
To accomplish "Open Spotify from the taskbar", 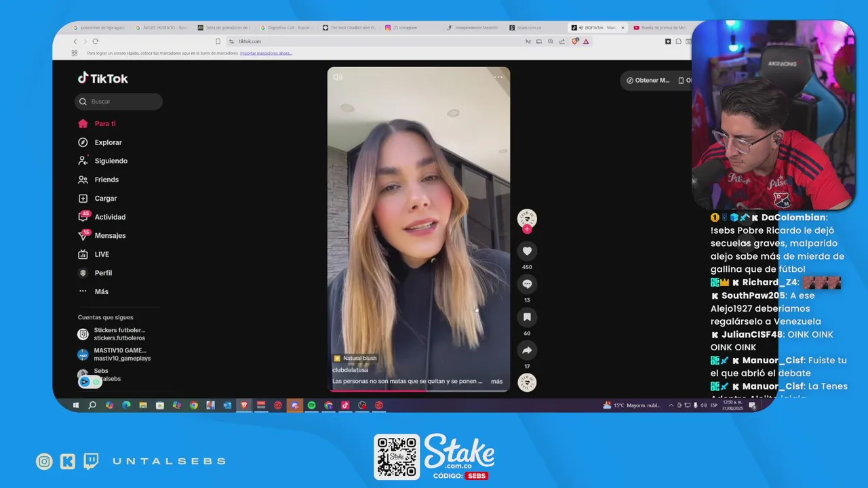I will 311,405.
